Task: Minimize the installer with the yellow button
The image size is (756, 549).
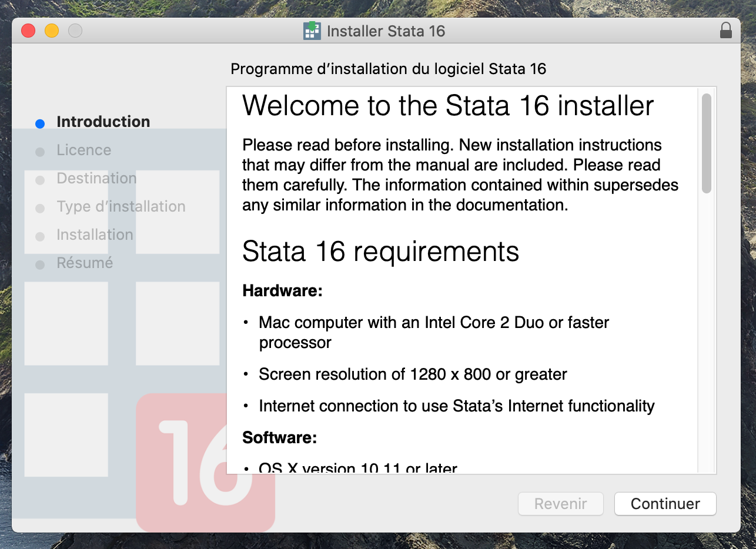Action: pyautogui.click(x=52, y=31)
